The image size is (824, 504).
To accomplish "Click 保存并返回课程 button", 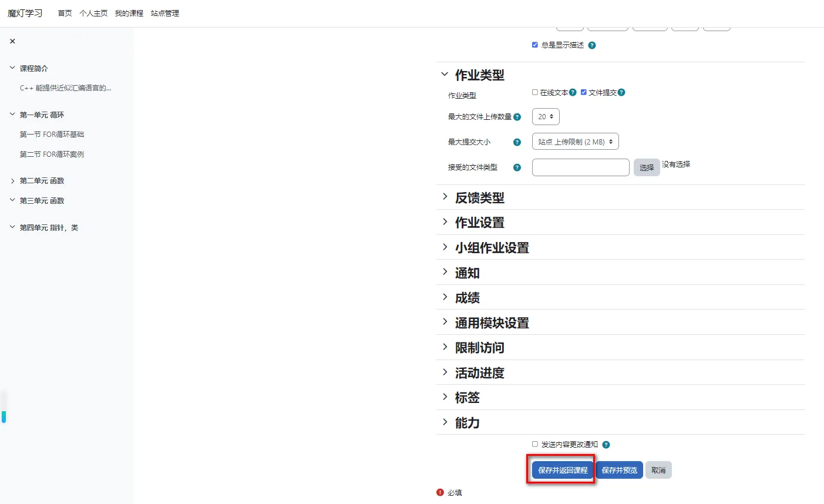I will pyautogui.click(x=563, y=470).
